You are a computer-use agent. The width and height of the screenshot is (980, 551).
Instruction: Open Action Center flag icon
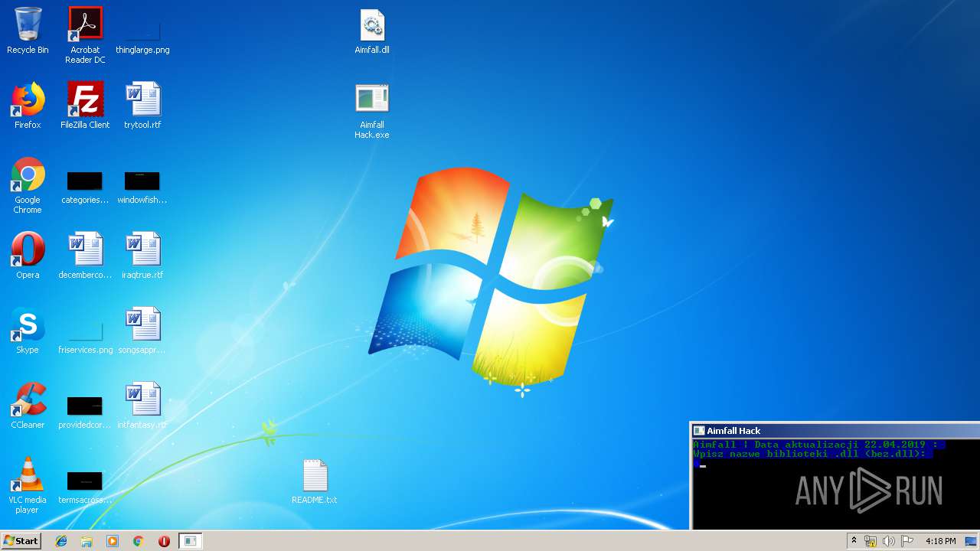tap(907, 541)
